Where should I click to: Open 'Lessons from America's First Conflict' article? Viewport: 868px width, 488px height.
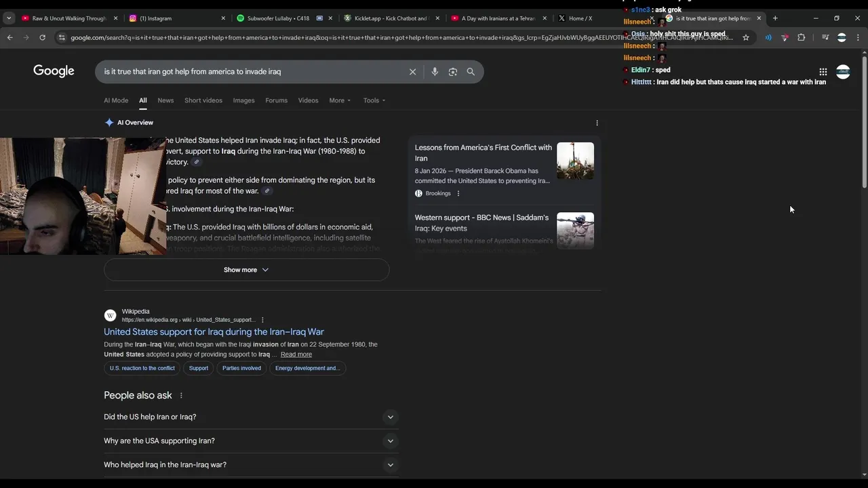[484, 152]
